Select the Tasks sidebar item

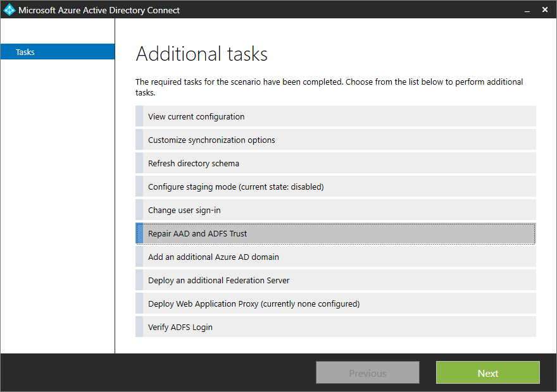click(x=58, y=52)
